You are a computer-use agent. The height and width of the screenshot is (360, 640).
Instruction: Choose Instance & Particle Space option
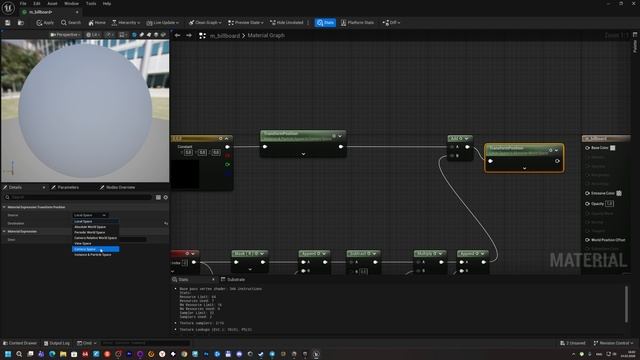tap(96, 255)
